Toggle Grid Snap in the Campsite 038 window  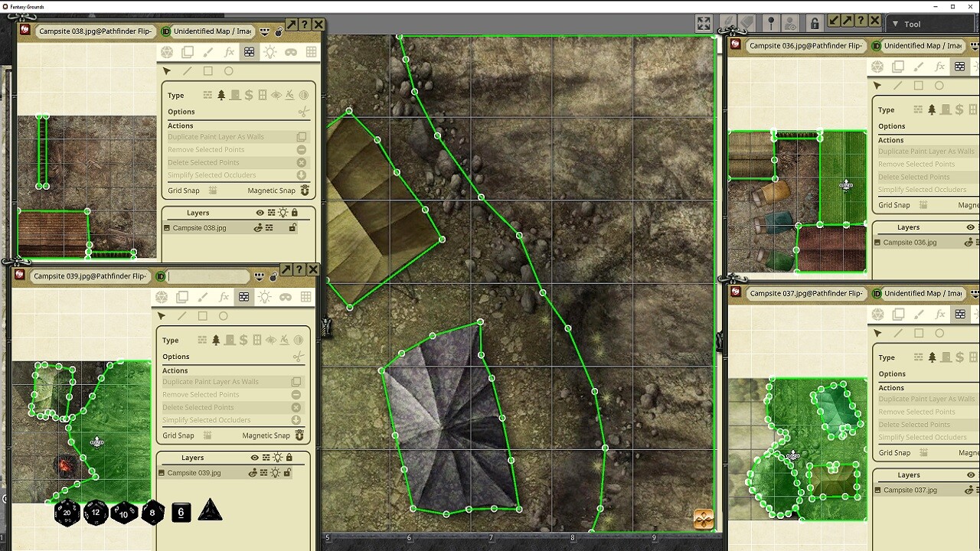pyautogui.click(x=214, y=190)
